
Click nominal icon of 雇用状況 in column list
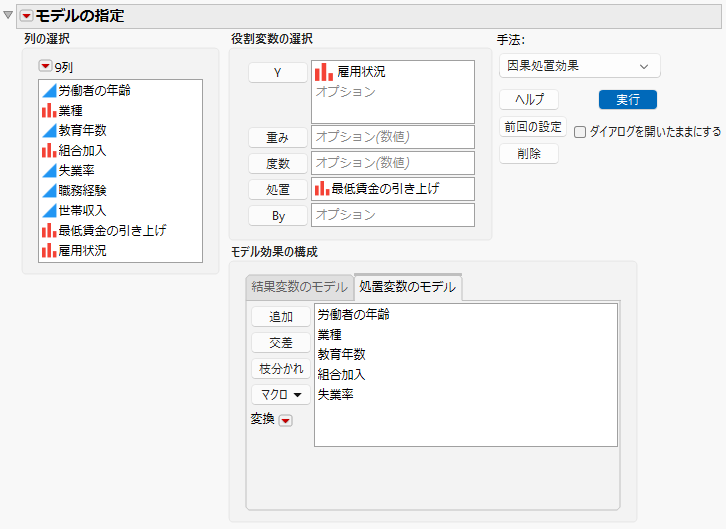50,250
